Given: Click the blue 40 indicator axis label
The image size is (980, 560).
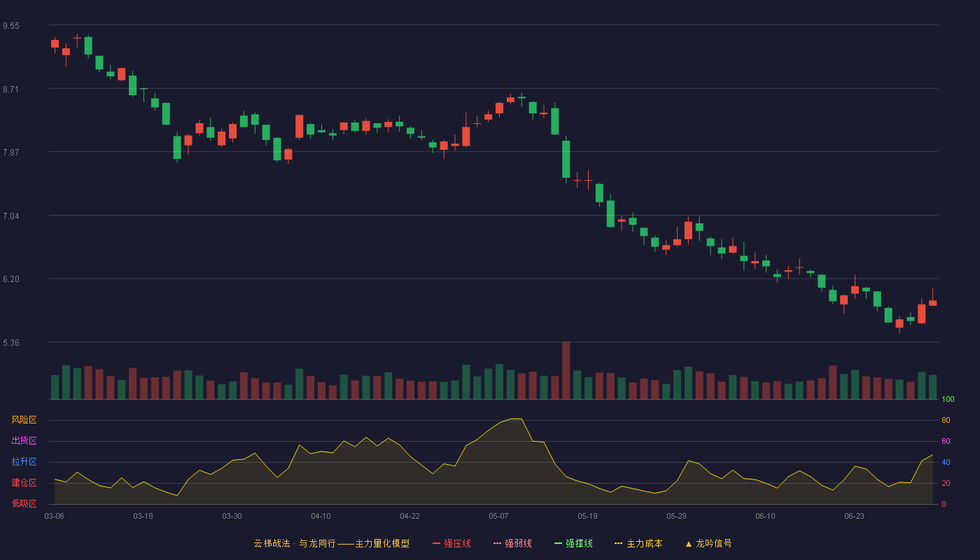Looking at the screenshot, I should 946,463.
